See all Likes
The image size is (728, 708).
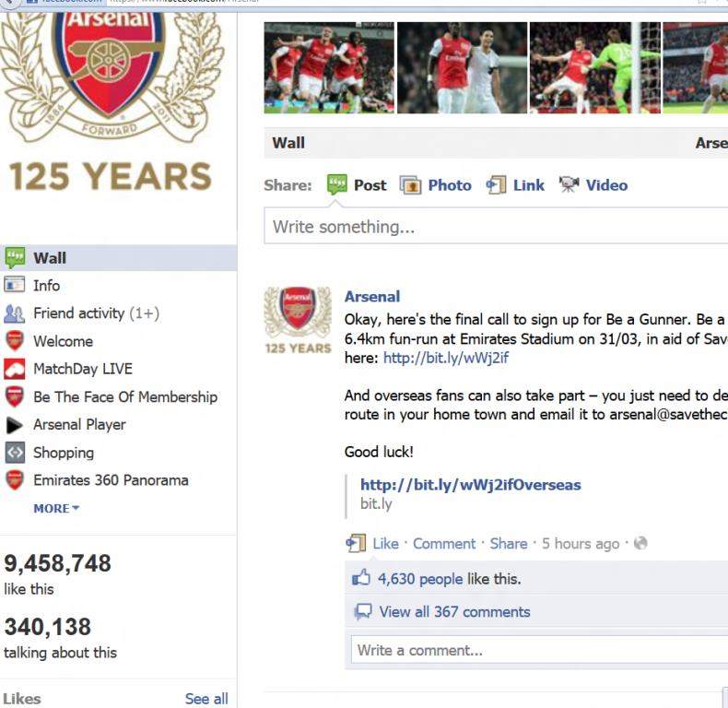(x=206, y=698)
